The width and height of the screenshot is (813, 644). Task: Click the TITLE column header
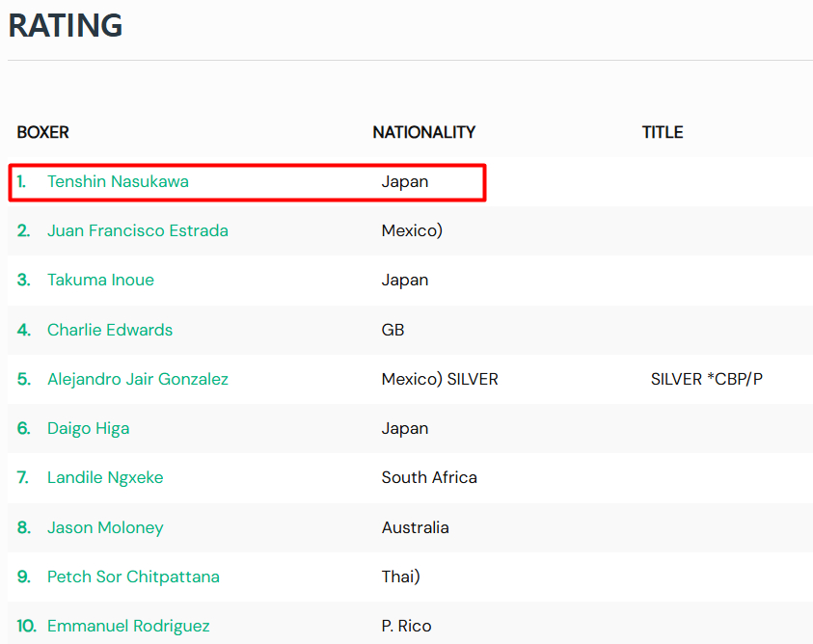click(663, 132)
